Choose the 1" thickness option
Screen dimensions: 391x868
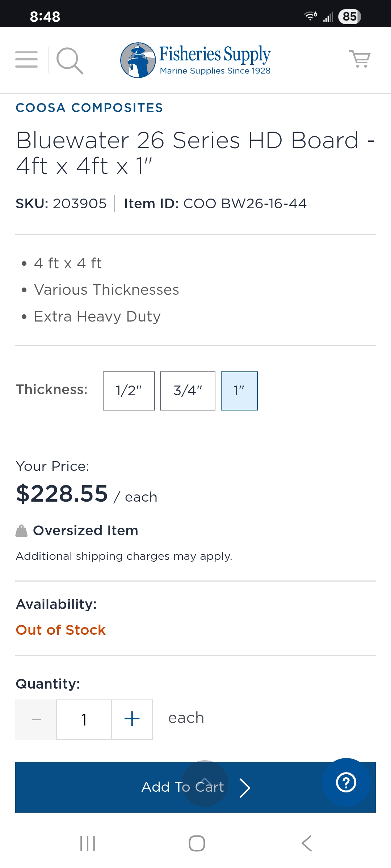239,391
